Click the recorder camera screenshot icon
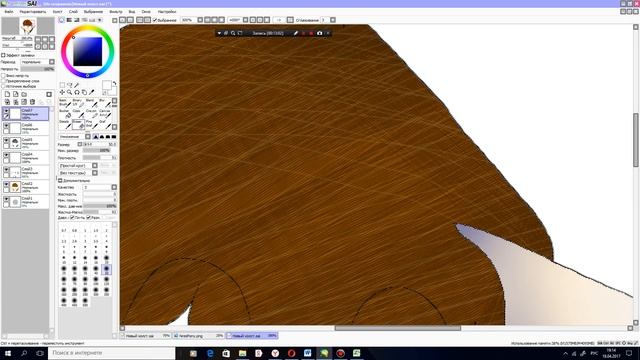 pos(319,33)
